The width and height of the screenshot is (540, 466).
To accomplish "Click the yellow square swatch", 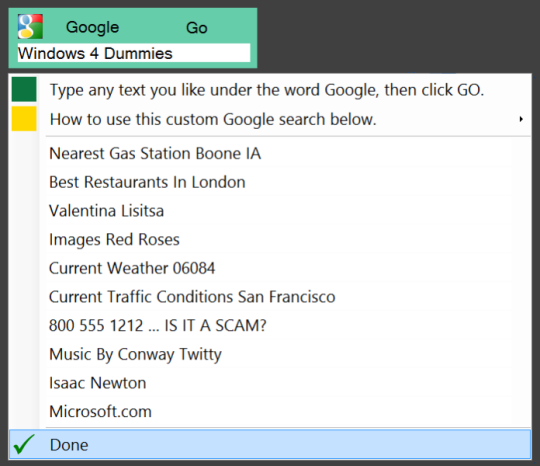I will tap(24, 118).
